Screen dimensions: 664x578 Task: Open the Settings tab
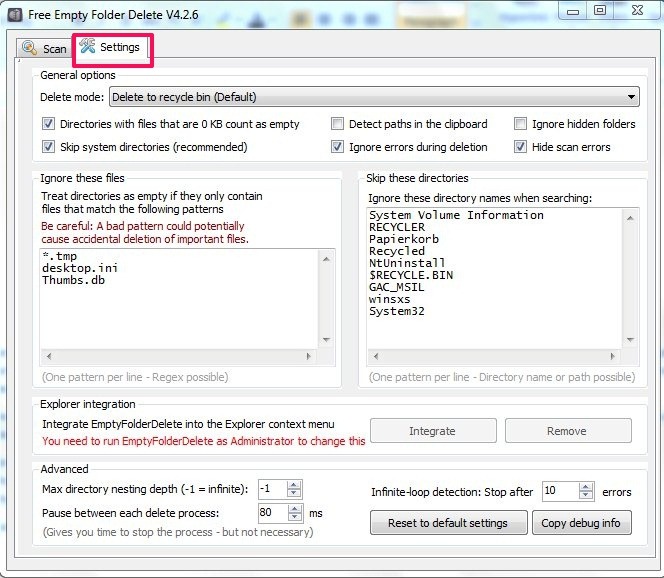coord(111,47)
